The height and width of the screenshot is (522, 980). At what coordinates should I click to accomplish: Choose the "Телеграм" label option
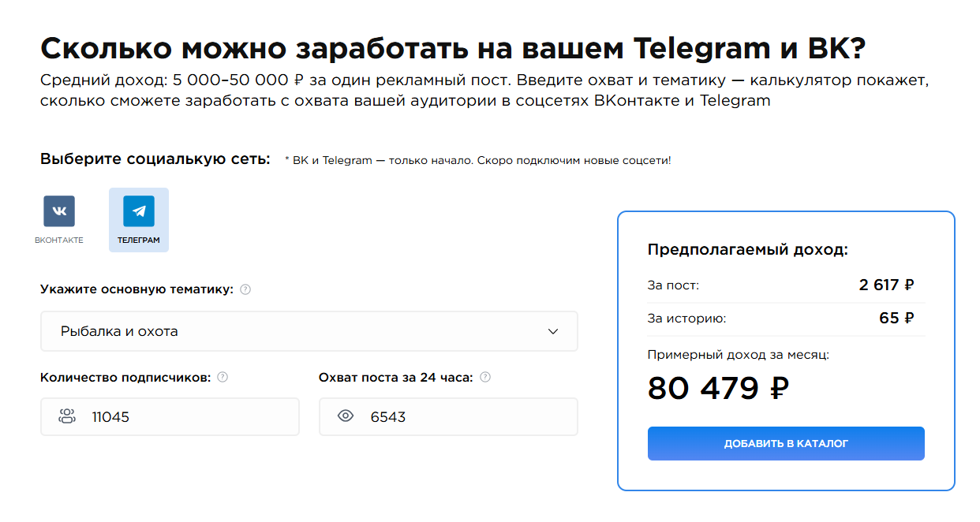pyautogui.click(x=139, y=240)
